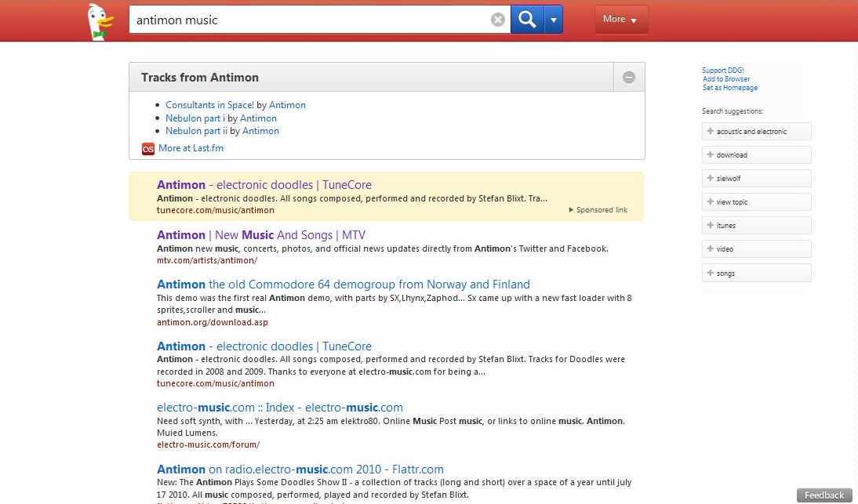
Task: Open the electro-music.com Index result
Action: pyautogui.click(x=280, y=408)
